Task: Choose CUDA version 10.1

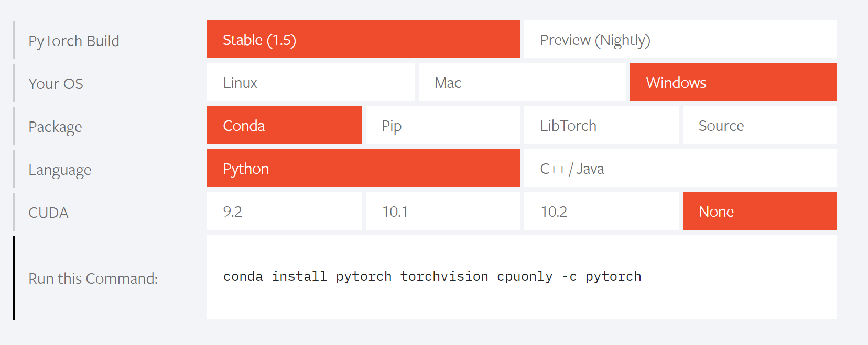Action: [x=442, y=212]
